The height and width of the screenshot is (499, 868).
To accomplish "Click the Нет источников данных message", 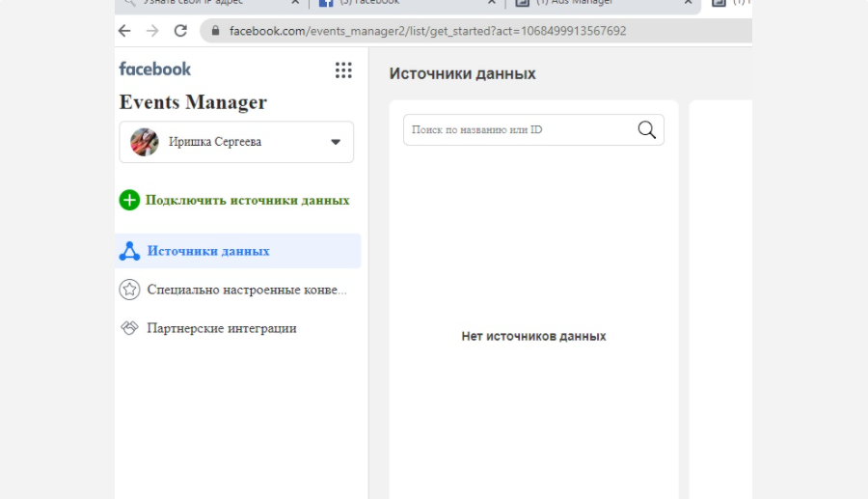I will 533,336.
